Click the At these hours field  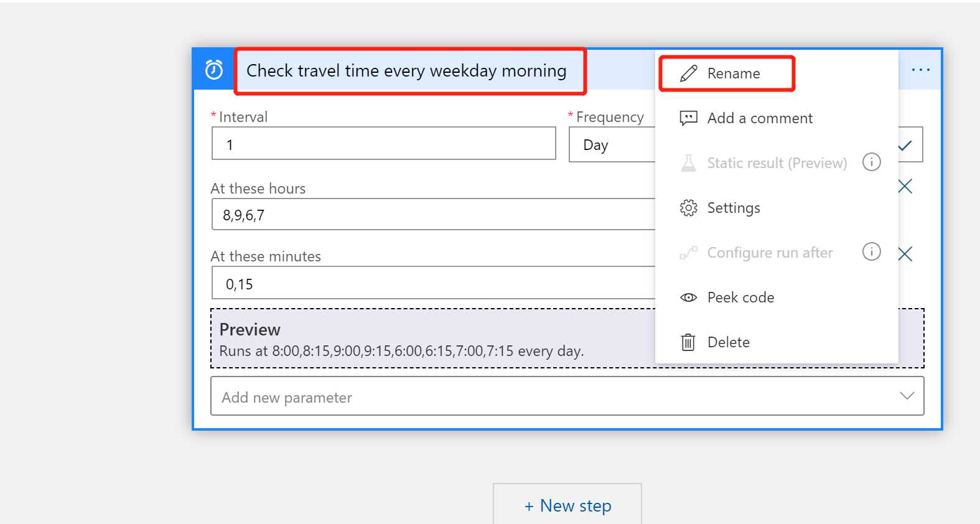pyautogui.click(x=434, y=215)
